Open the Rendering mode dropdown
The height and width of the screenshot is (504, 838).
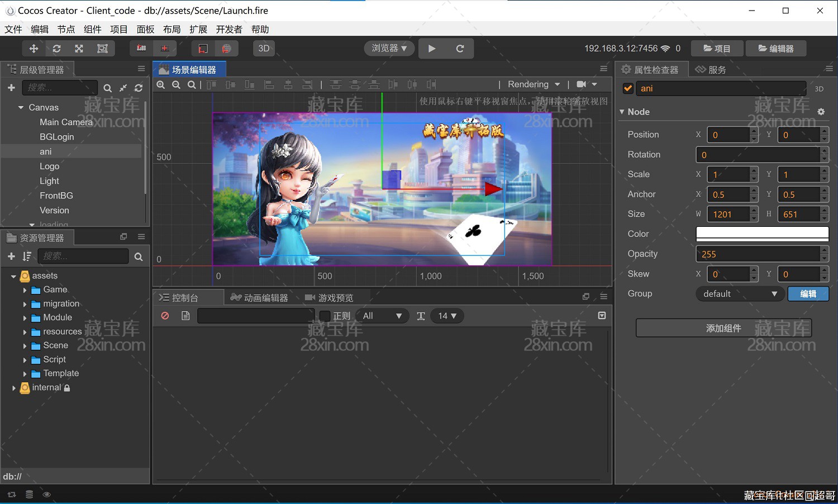(x=534, y=84)
